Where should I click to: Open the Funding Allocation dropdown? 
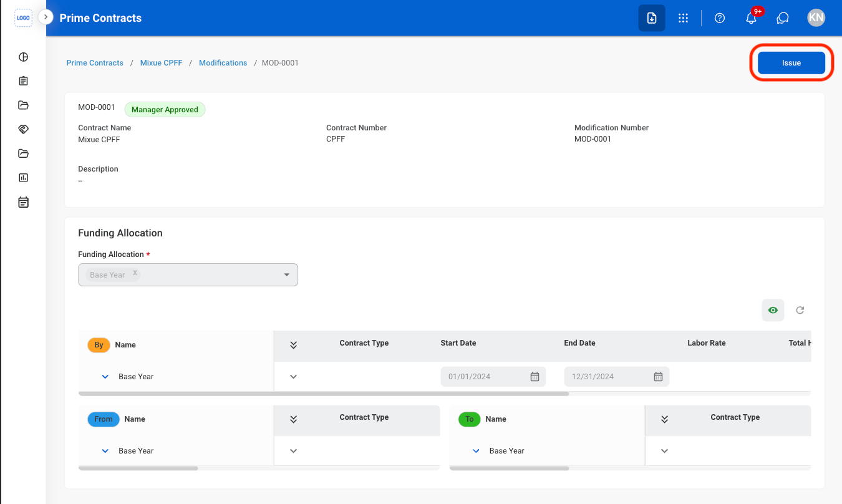pos(188,274)
